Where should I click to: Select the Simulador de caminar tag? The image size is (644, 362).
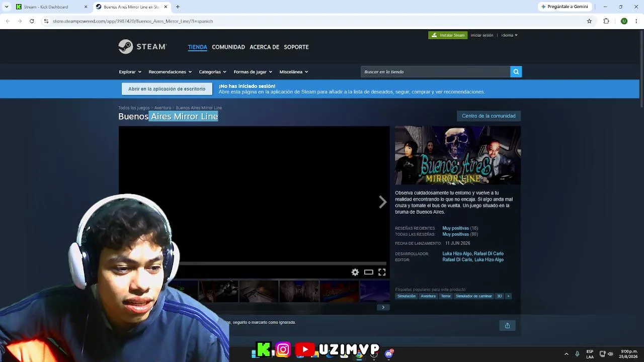473,296
